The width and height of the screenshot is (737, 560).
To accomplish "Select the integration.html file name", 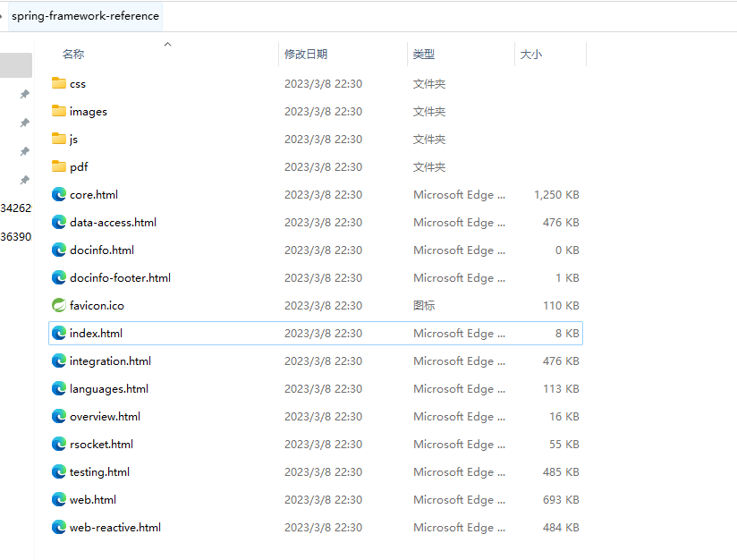I will [110, 361].
